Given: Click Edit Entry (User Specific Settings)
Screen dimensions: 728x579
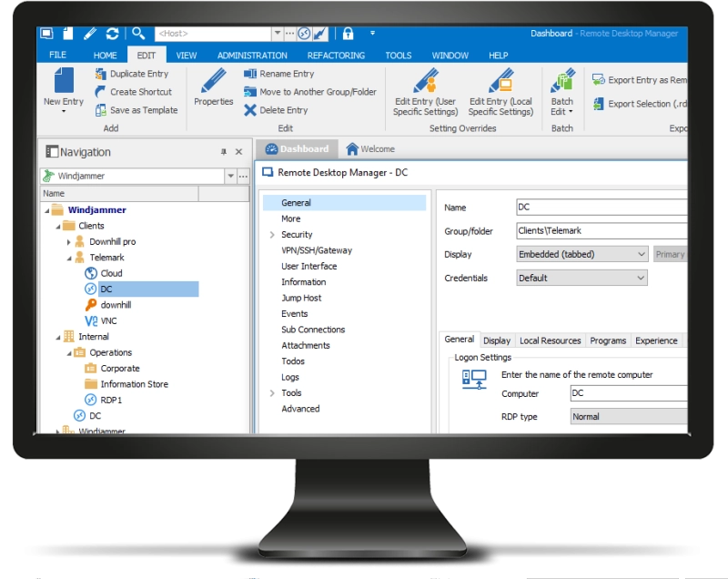Looking at the screenshot, I should (425, 92).
